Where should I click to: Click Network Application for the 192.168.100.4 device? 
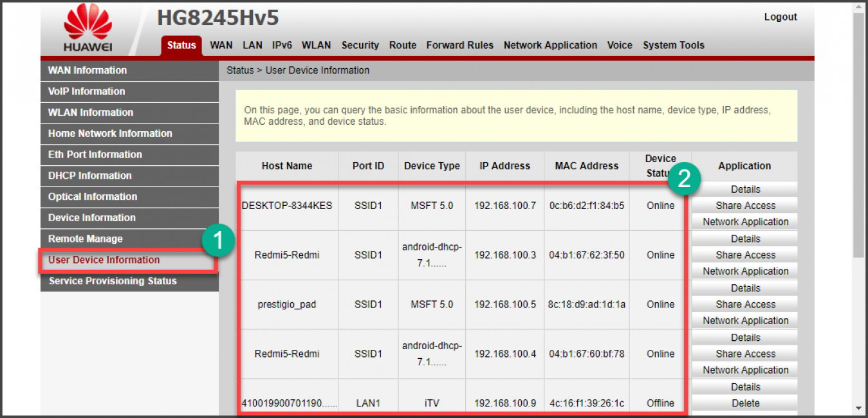[x=745, y=370]
